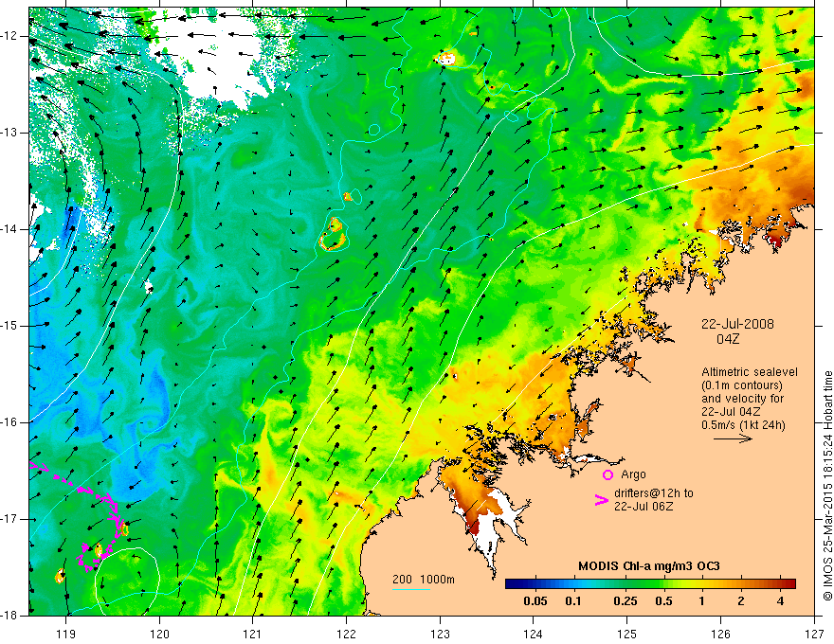Click the 124 longitude axis label

click(x=534, y=634)
